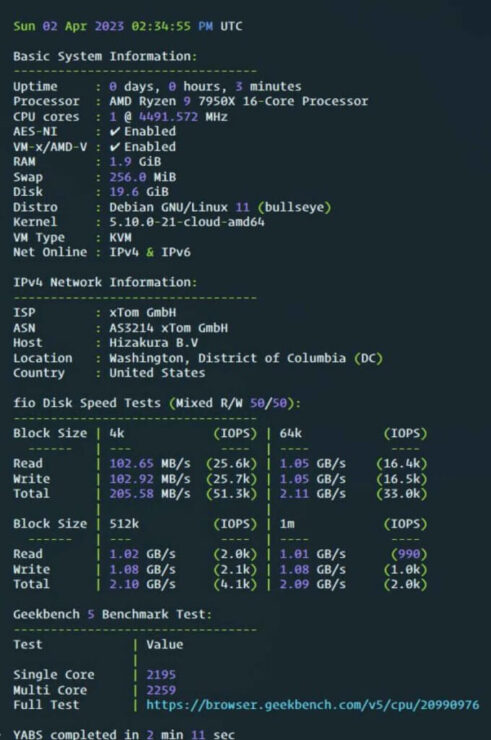Click the timestamp line at top

pos(127,26)
